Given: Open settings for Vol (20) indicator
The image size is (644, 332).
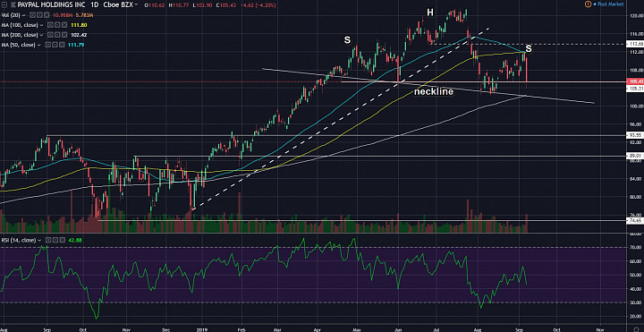Looking at the screenshot, I should tap(39, 15).
